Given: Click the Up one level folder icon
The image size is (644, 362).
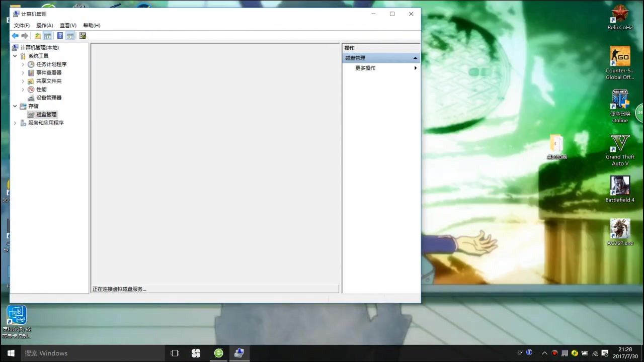Looking at the screenshot, I should [38, 36].
